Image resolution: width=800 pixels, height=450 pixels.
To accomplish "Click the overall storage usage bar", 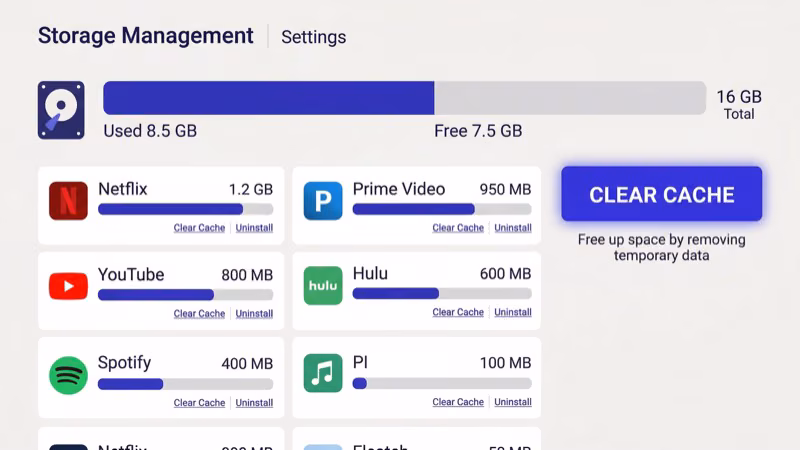I will pyautogui.click(x=405, y=98).
